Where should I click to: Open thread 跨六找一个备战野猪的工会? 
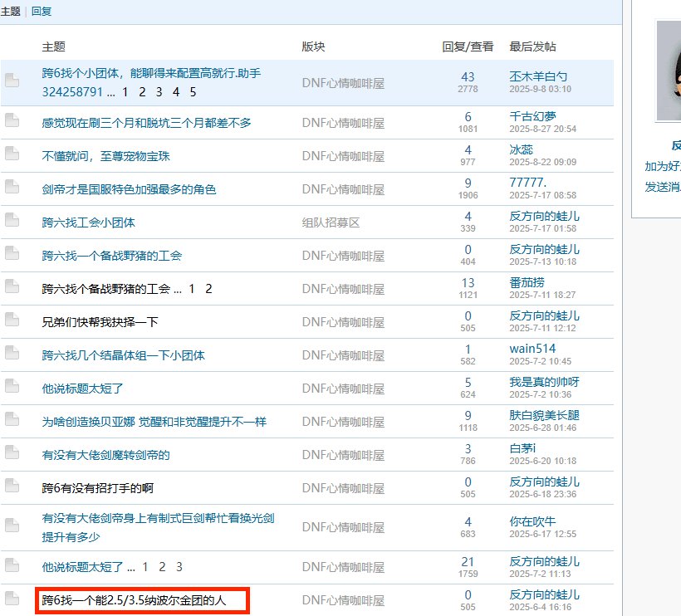(x=111, y=256)
